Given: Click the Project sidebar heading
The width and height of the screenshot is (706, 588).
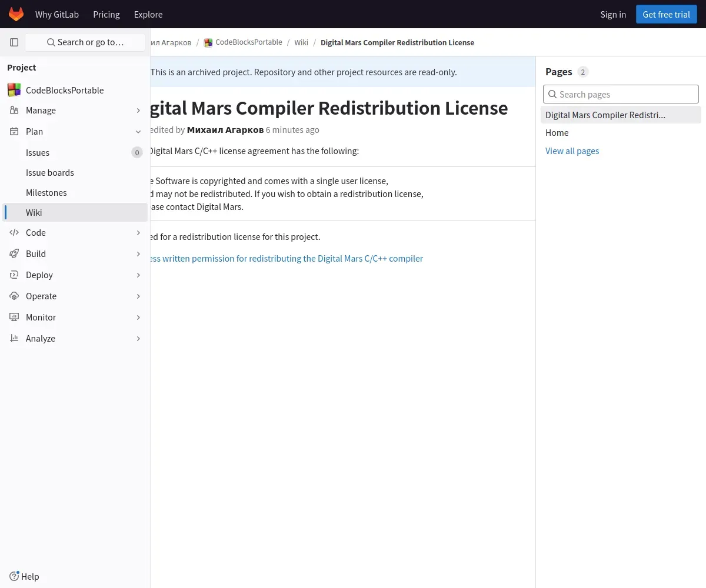Looking at the screenshot, I should click(x=22, y=67).
